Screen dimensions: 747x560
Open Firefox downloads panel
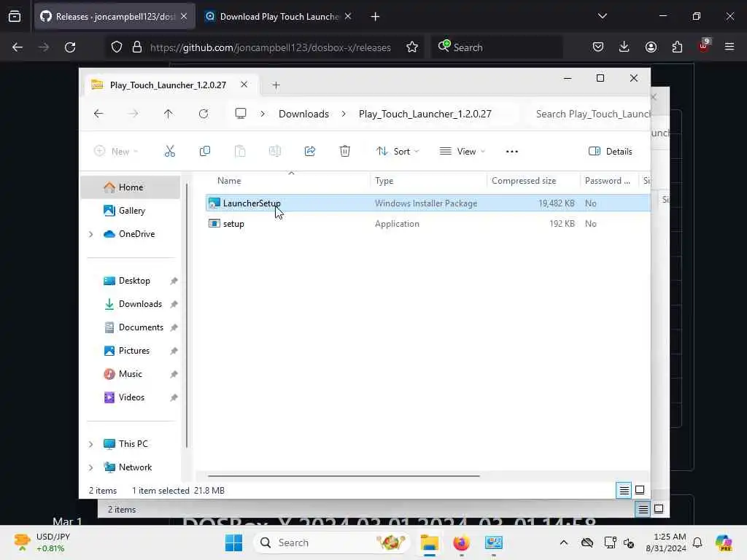624,47
